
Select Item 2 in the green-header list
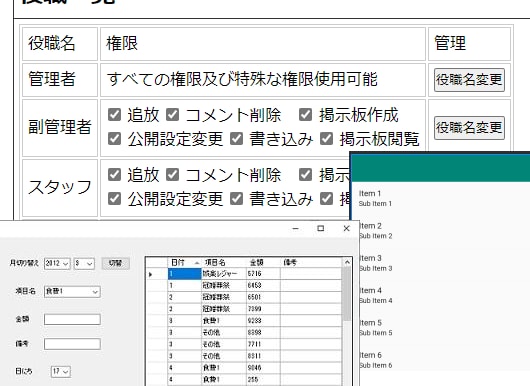pos(444,231)
